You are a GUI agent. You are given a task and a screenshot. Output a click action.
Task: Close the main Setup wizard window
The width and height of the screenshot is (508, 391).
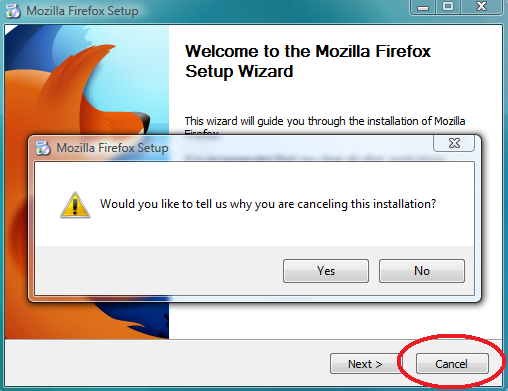coord(481,7)
